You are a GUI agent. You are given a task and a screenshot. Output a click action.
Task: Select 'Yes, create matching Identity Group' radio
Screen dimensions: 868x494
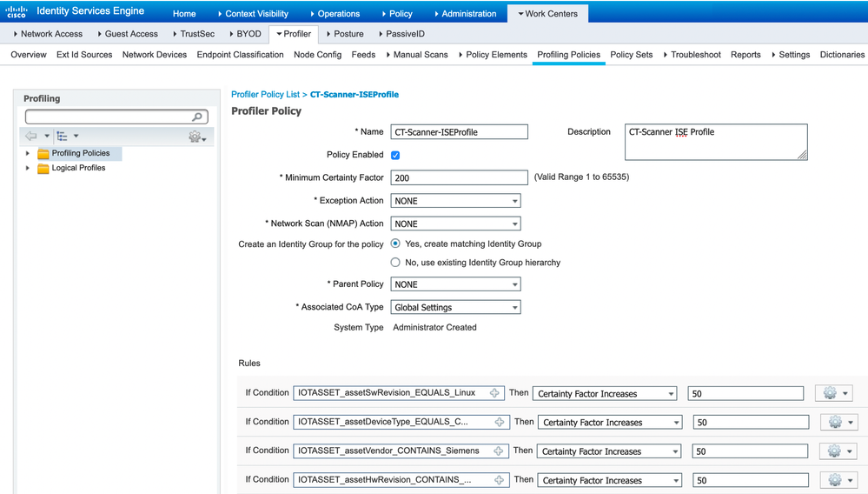(395, 244)
